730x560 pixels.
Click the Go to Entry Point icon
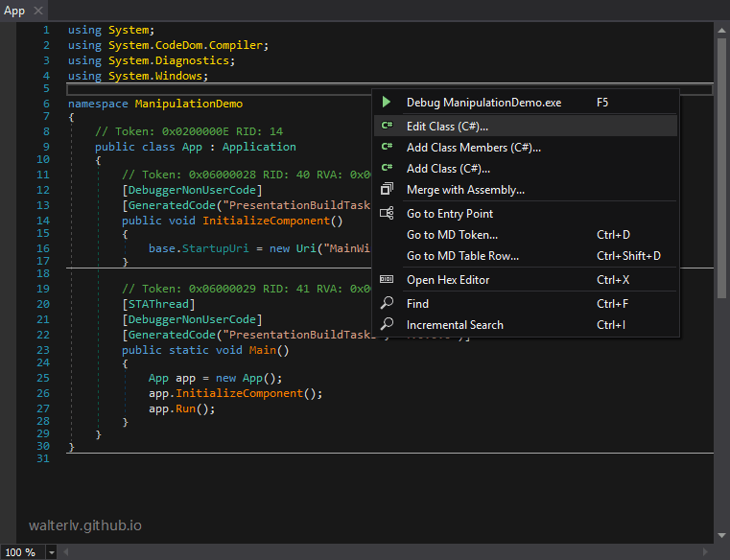387,213
